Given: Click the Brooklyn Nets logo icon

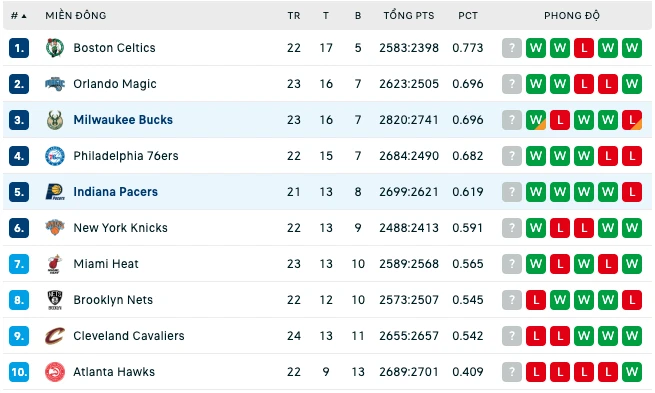Looking at the screenshot, I should point(55,300).
